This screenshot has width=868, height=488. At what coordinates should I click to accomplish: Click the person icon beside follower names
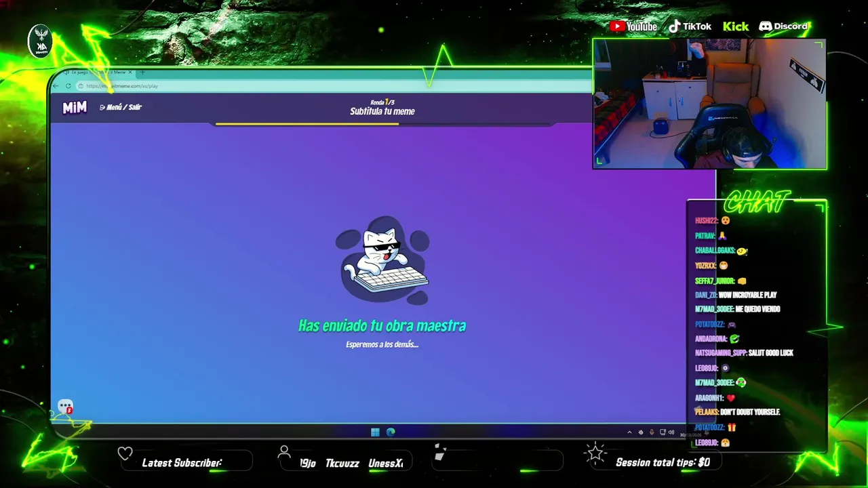tap(285, 452)
